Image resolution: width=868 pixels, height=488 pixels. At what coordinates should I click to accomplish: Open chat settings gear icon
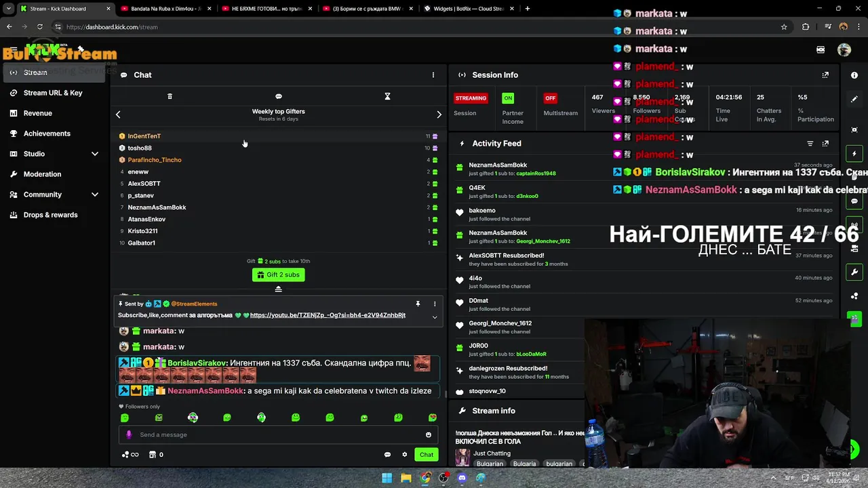pos(405,455)
